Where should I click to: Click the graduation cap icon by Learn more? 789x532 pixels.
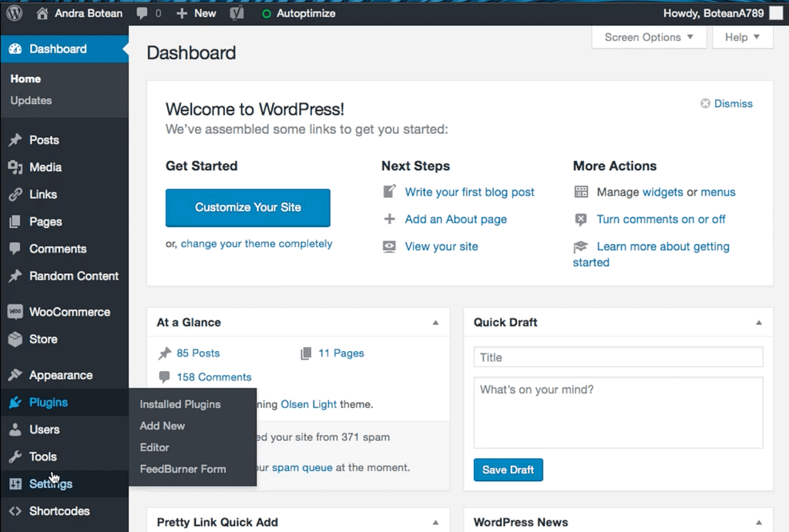click(x=581, y=246)
